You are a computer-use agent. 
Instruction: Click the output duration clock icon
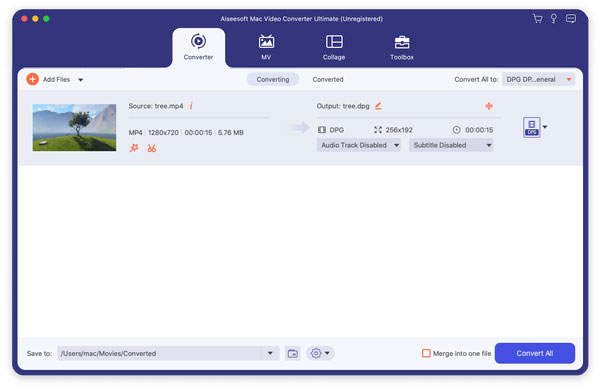tap(457, 130)
